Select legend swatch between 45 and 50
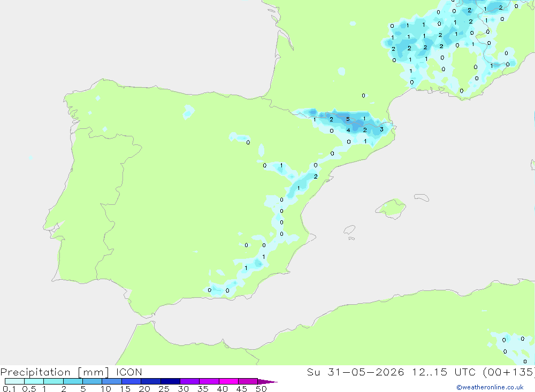 click(x=248, y=381)
